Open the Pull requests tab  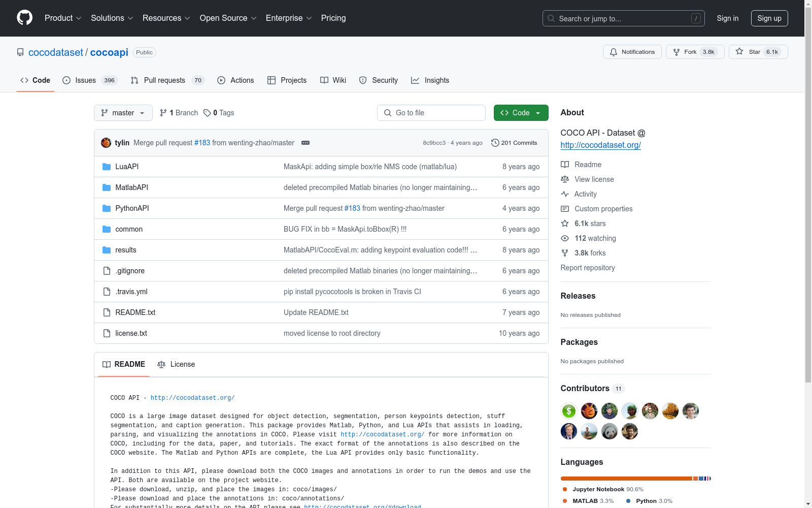coord(167,80)
